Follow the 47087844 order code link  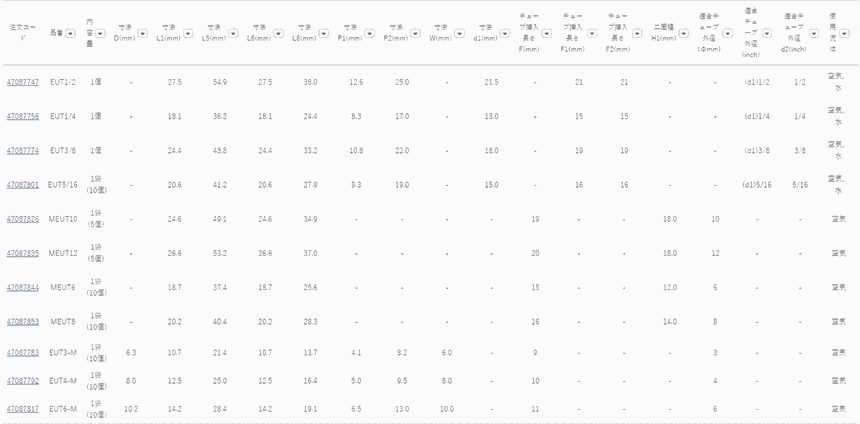[x=23, y=287]
